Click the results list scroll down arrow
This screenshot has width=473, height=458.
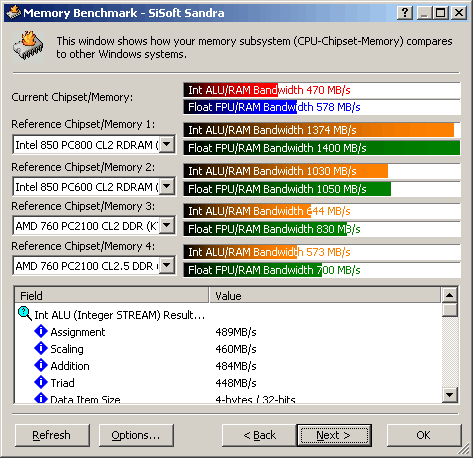point(450,395)
